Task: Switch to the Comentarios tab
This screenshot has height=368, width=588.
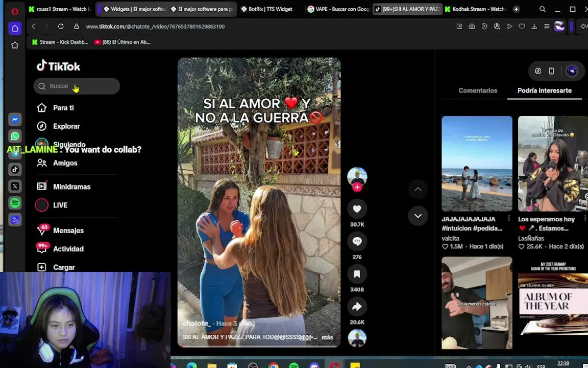Action: tap(478, 90)
